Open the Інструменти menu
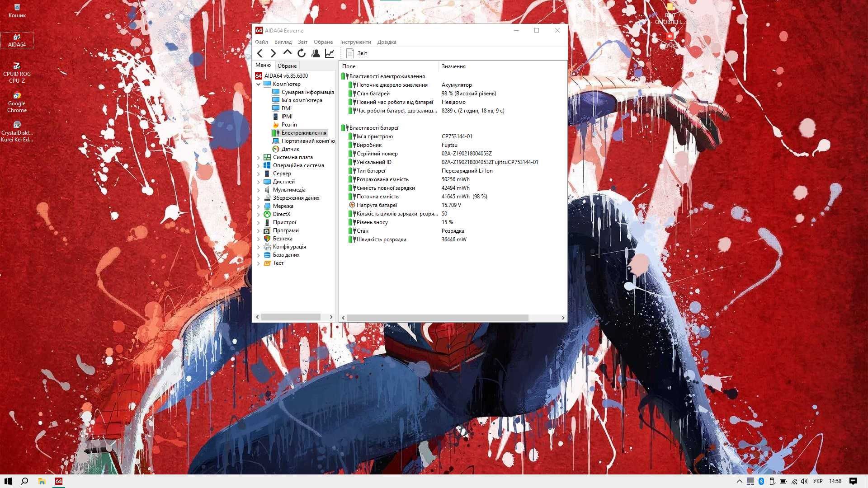Viewport: 868px width, 488px height. [355, 42]
